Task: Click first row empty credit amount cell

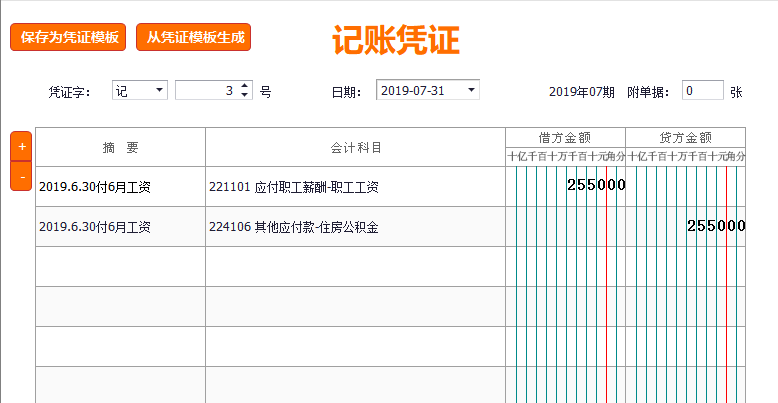Action: (x=685, y=187)
